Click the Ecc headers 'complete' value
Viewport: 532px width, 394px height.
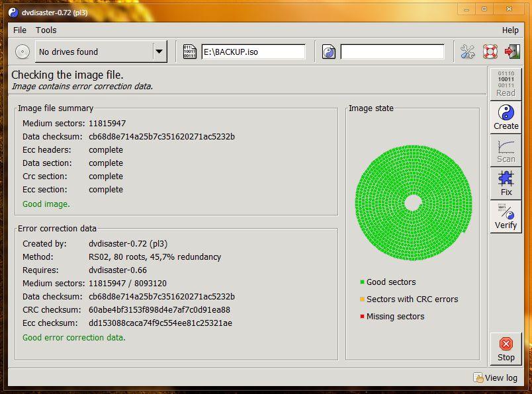pos(106,150)
